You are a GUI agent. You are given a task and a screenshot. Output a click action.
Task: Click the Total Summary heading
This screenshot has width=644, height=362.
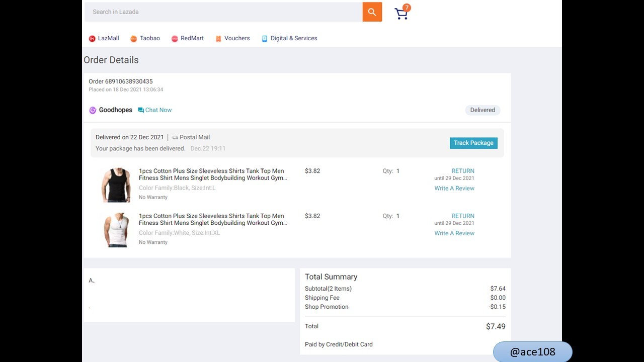[331, 277]
